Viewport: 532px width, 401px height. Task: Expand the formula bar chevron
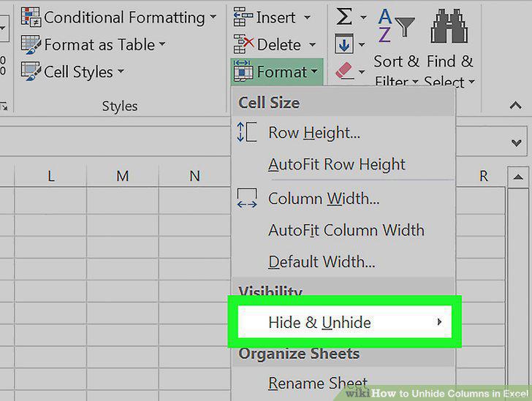pos(517,142)
